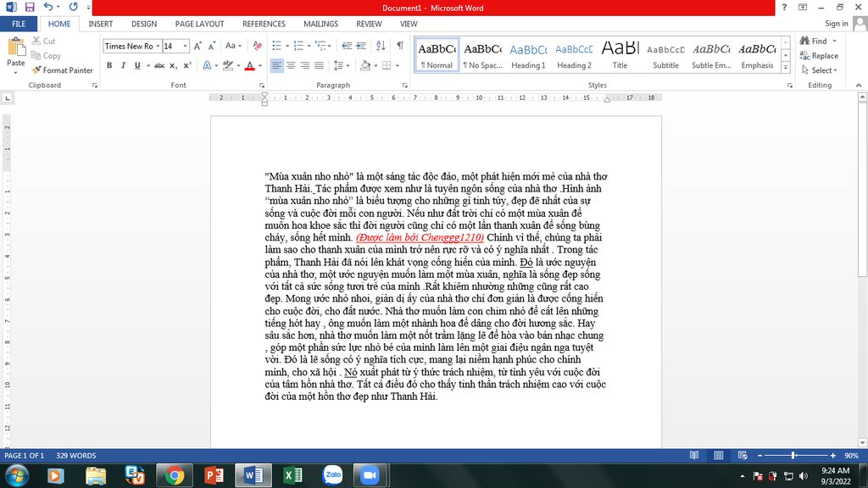Click the Save icon in quick access toolbar
The image size is (868, 488).
tap(30, 7)
